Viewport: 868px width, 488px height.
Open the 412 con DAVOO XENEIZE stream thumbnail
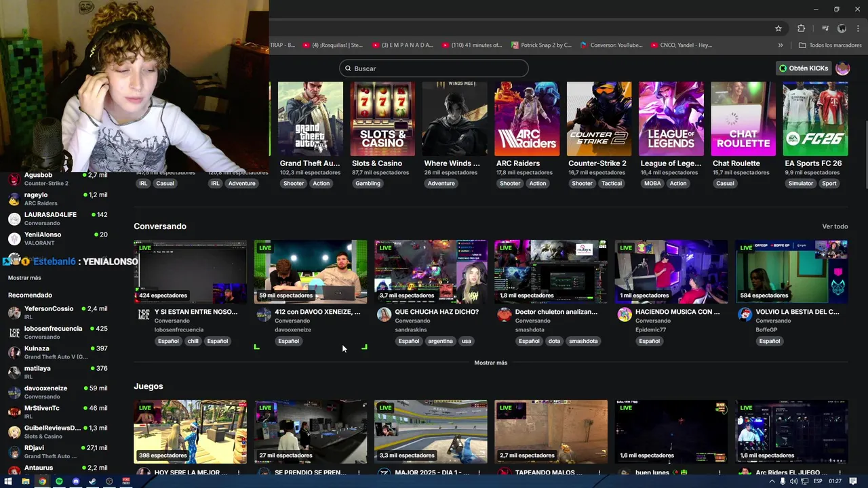tap(311, 272)
